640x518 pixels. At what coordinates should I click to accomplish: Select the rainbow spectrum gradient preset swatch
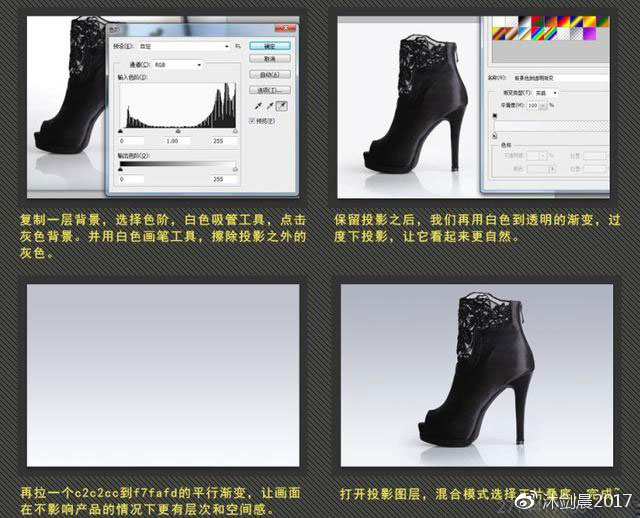538,34
